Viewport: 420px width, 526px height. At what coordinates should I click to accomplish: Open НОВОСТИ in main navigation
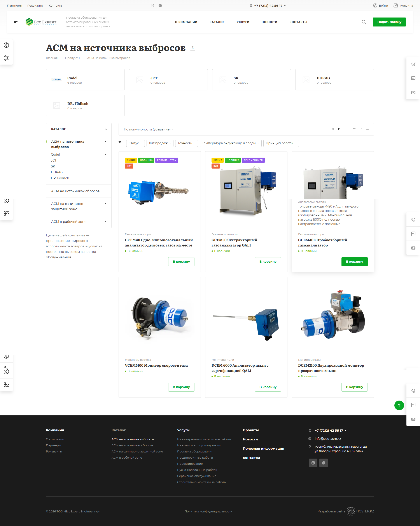(x=269, y=22)
